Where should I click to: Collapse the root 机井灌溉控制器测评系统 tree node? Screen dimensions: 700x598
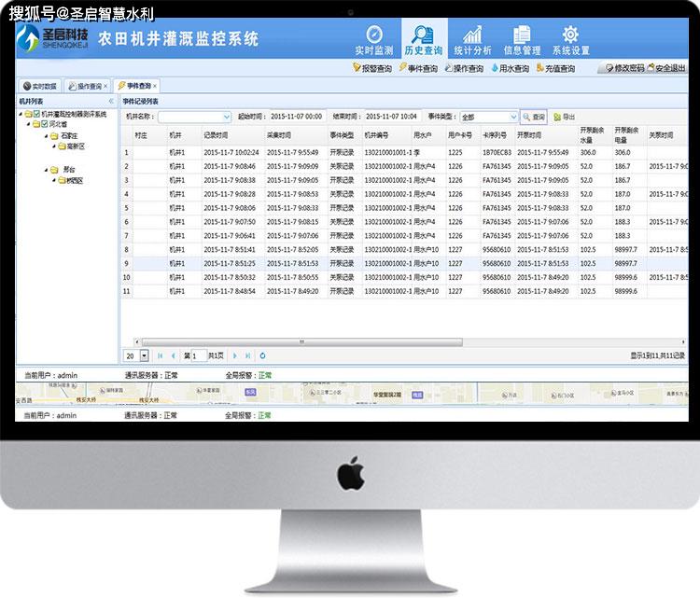coord(21,114)
